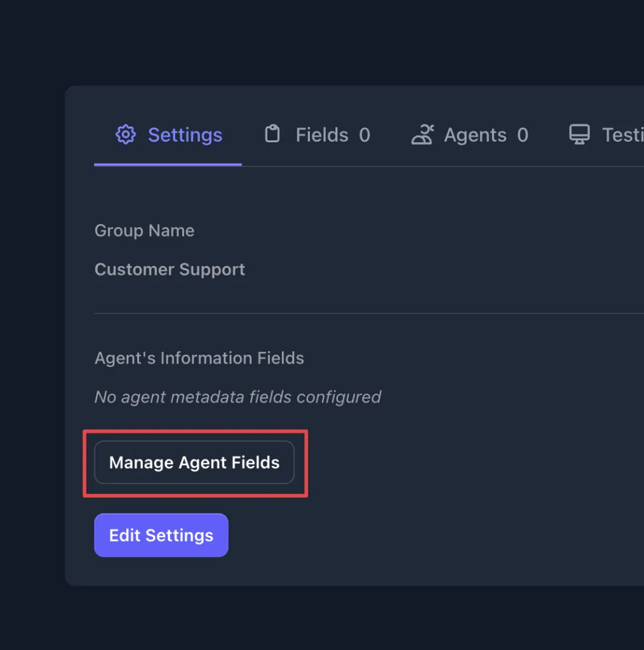
Task: Click the clipboard icon beside Fields
Action: tap(272, 135)
